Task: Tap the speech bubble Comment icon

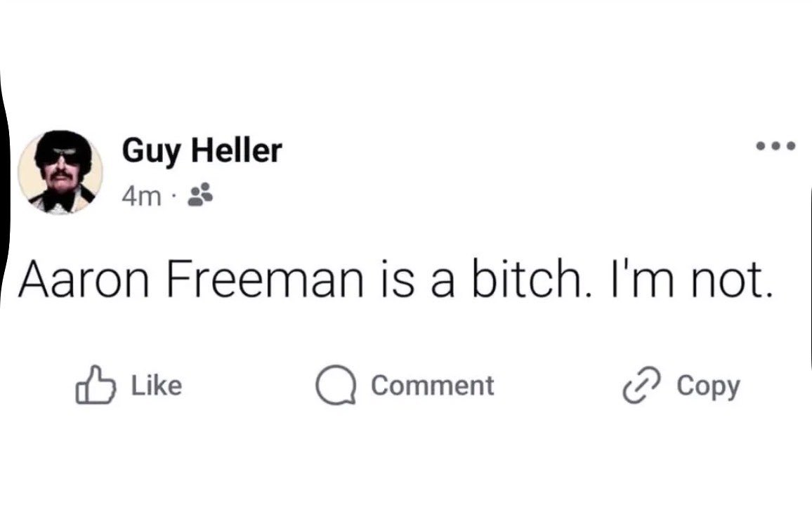Action: tap(336, 385)
